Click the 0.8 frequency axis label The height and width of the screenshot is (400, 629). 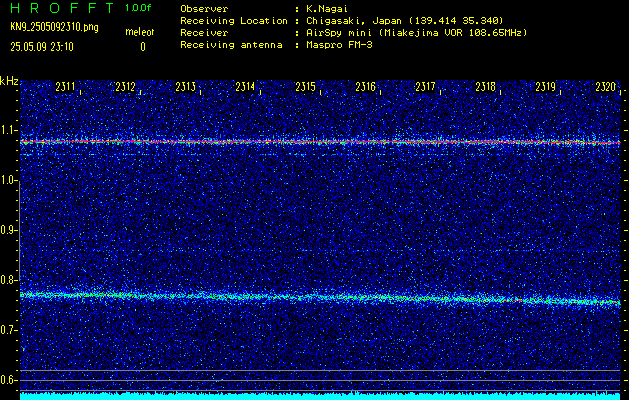[x=9, y=280]
